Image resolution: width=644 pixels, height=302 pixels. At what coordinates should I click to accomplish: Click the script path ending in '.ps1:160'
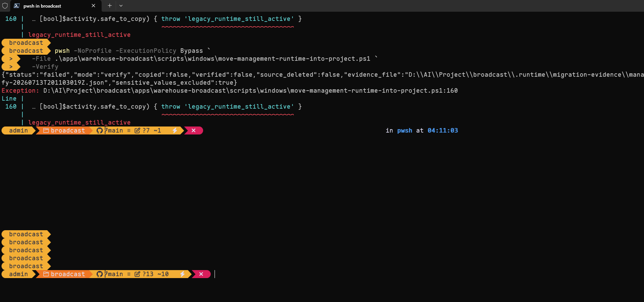(251, 90)
